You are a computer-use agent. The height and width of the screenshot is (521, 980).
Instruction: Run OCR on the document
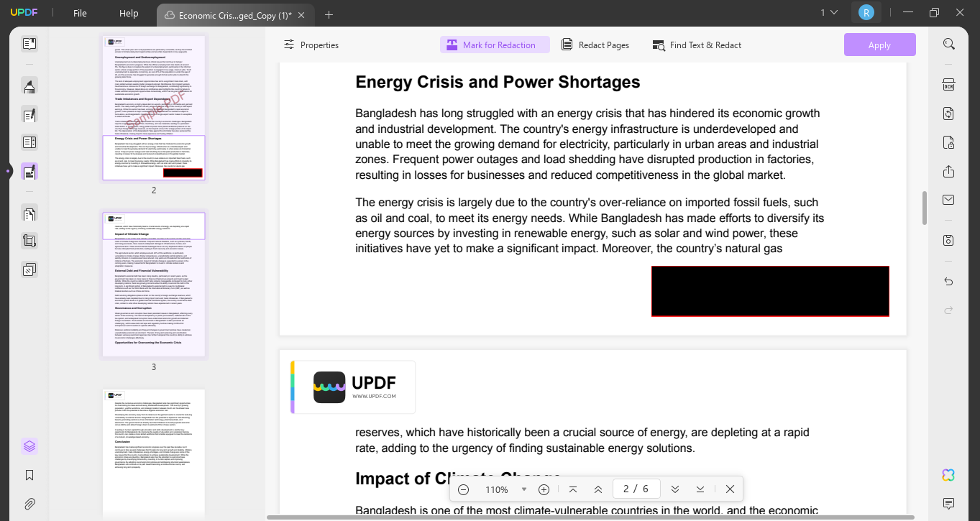[x=948, y=84]
